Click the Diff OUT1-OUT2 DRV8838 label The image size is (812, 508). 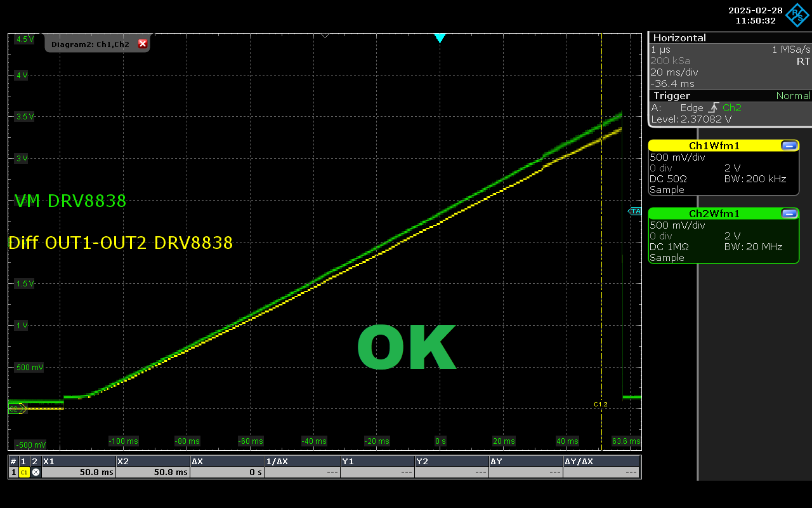[121, 243]
